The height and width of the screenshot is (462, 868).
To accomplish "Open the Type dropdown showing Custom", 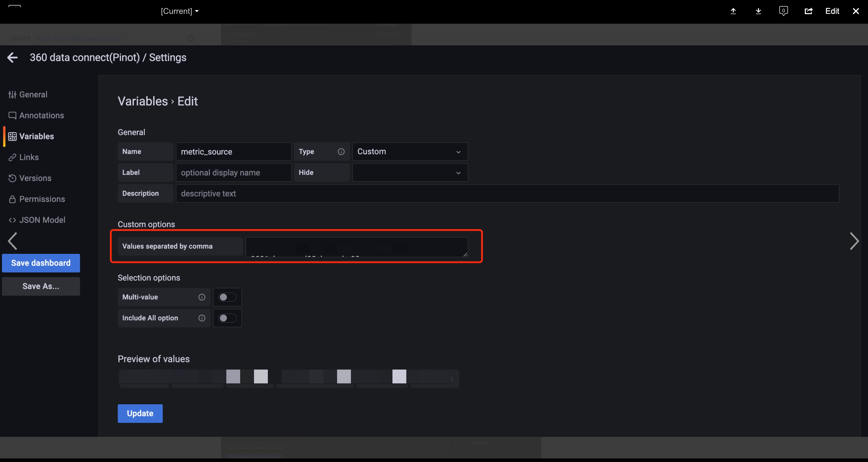I will click(x=410, y=152).
